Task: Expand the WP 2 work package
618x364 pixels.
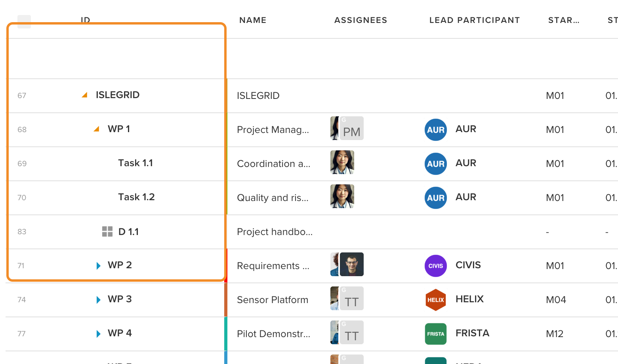Action: click(x=98, y=265)
